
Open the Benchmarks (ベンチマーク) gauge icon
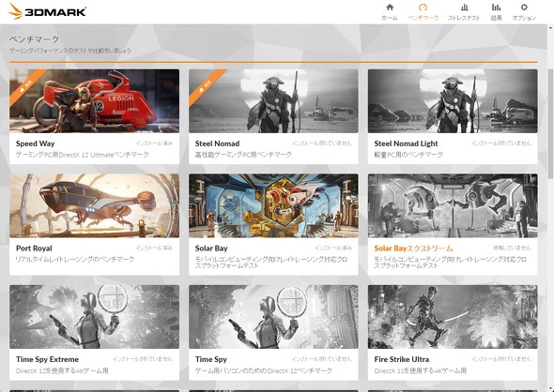(x=423, y=8)
